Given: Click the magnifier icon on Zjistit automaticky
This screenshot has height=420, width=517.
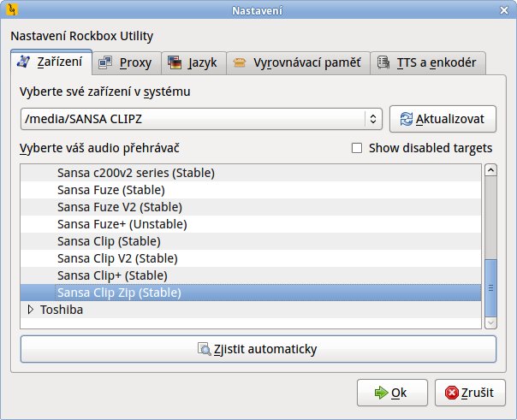Looking at the screenshot, I should coord(205,349).
